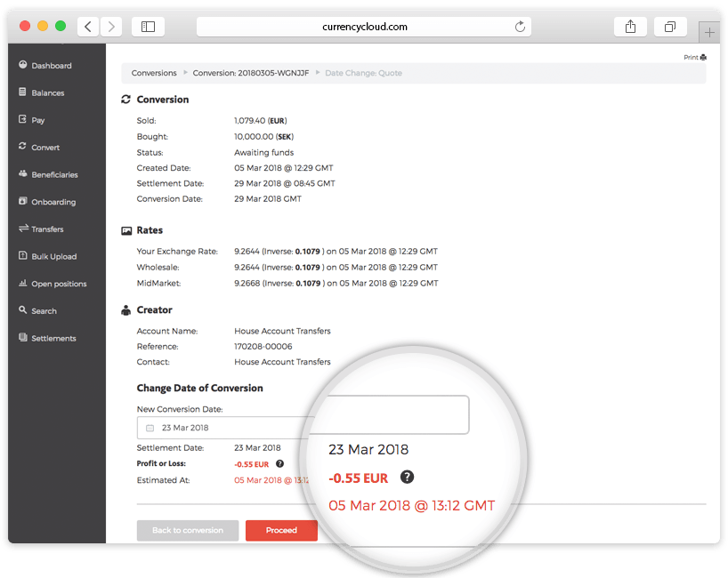Reload the page via refresh icon

tap(520, 27)
